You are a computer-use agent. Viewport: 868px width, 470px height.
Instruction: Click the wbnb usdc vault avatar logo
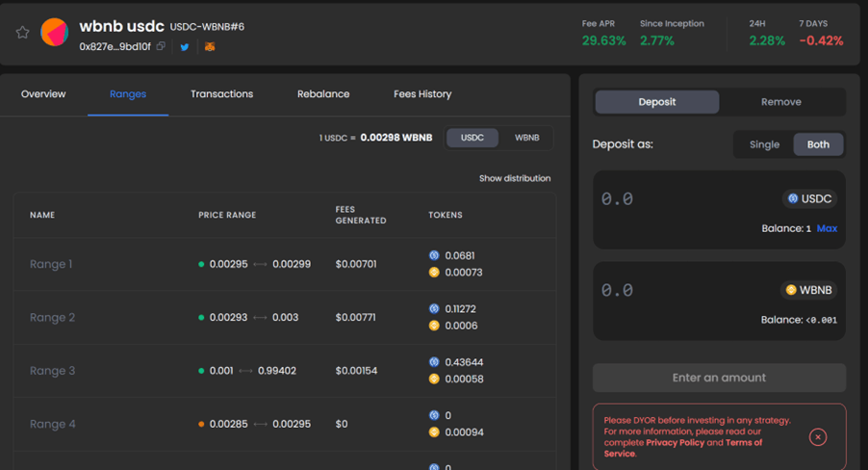[54, 32]
